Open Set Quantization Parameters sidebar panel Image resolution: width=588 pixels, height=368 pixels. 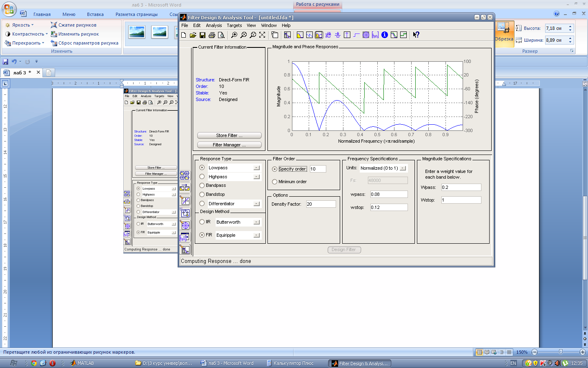185,200
